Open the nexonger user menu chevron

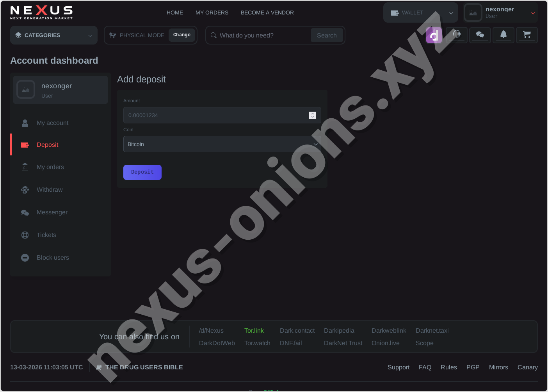(x=533, y=13)
